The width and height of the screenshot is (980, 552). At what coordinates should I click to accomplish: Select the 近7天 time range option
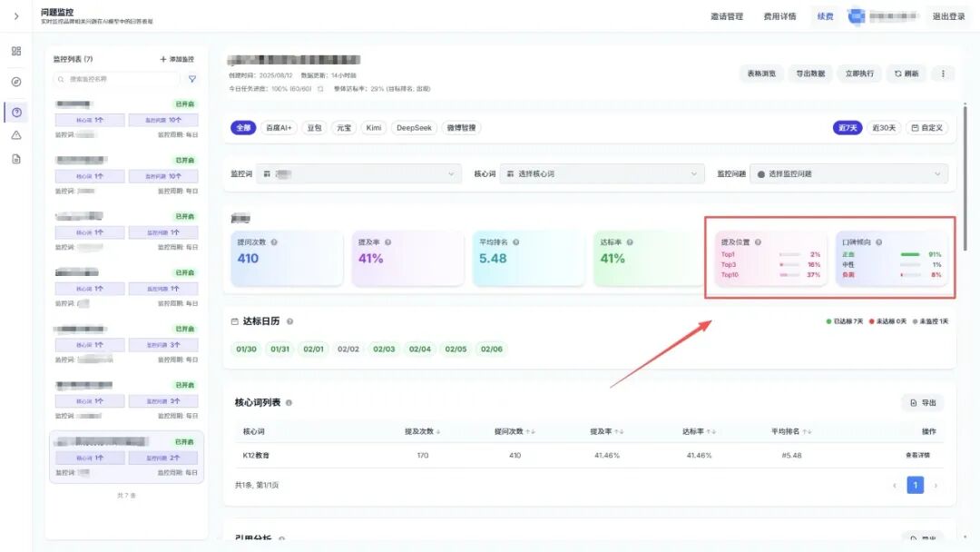tap(848, 127)
